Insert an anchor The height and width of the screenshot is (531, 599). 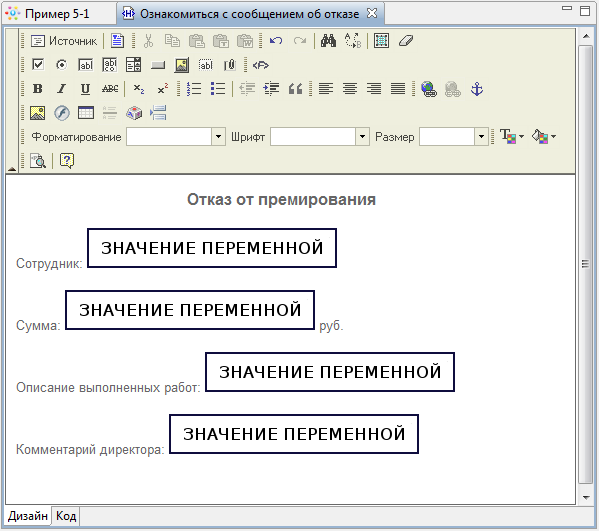tap(477, 89)
